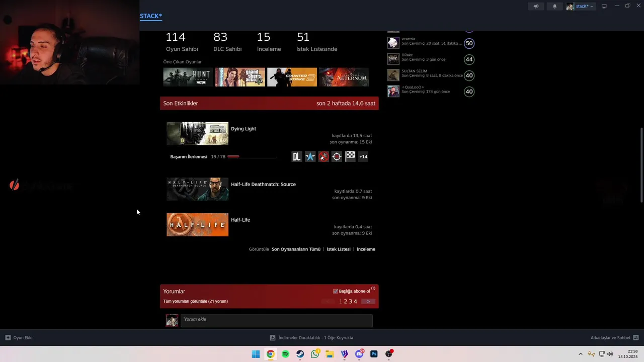Open the İnceleme link under recent games
The width and height of the screenshot is (644, 362).
pyautogui.click(x=366, y=249)
